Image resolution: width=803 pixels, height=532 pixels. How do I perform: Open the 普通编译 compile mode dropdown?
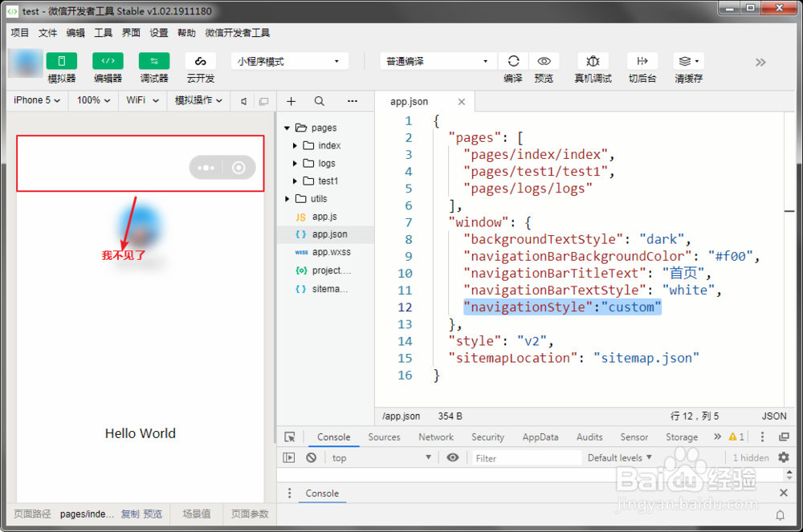click(x=438, y=61)
